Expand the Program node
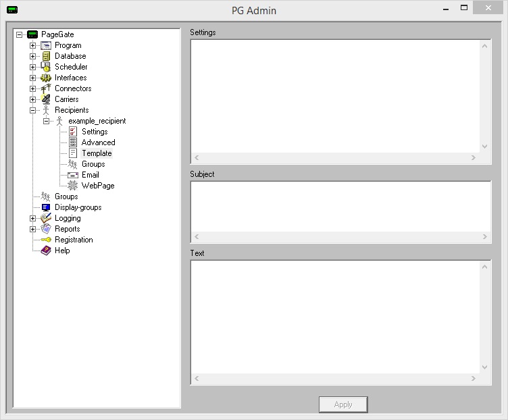 pyautogui.click(x=32, y=45)
